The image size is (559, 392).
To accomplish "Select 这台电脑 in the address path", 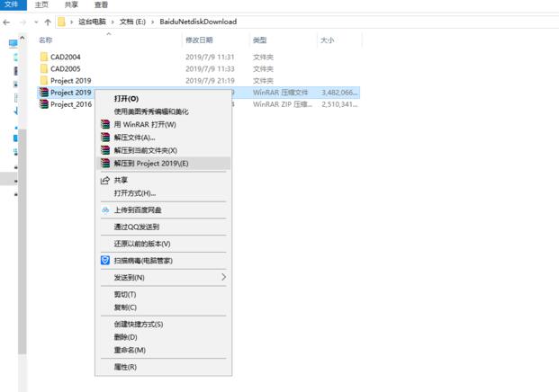I will point(93,22).
